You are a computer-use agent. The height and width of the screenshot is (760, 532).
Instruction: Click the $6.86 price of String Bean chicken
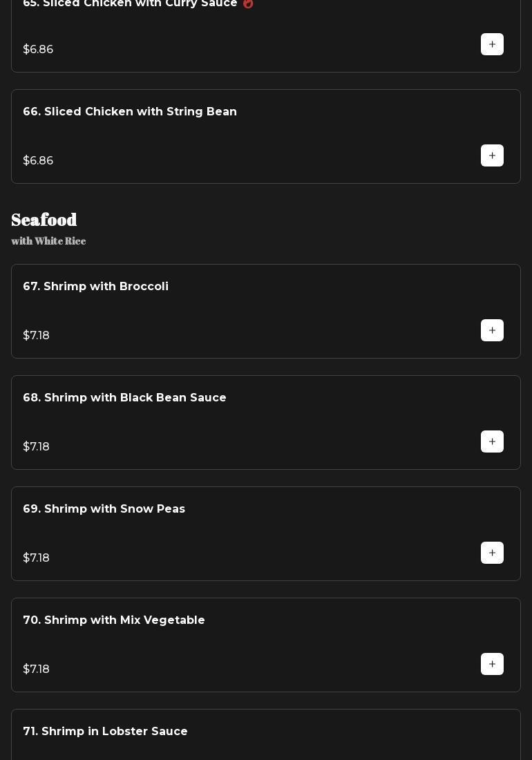(38, 161)
